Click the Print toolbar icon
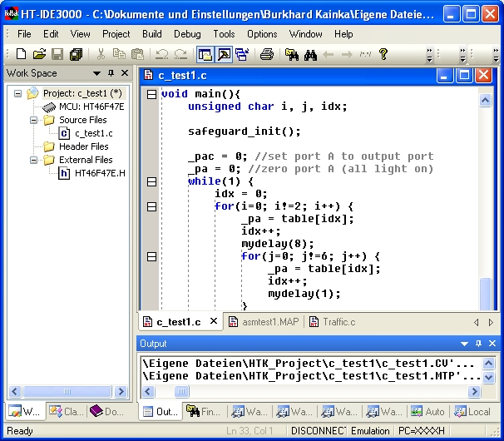Viewport: 504px width, 441px height. (266, 55)
